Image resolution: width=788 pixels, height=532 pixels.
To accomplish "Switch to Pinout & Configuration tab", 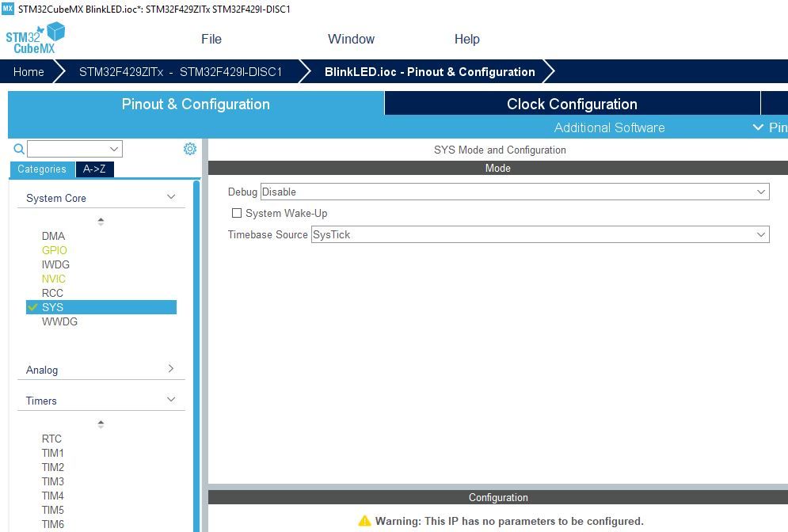I will point(196,104).
